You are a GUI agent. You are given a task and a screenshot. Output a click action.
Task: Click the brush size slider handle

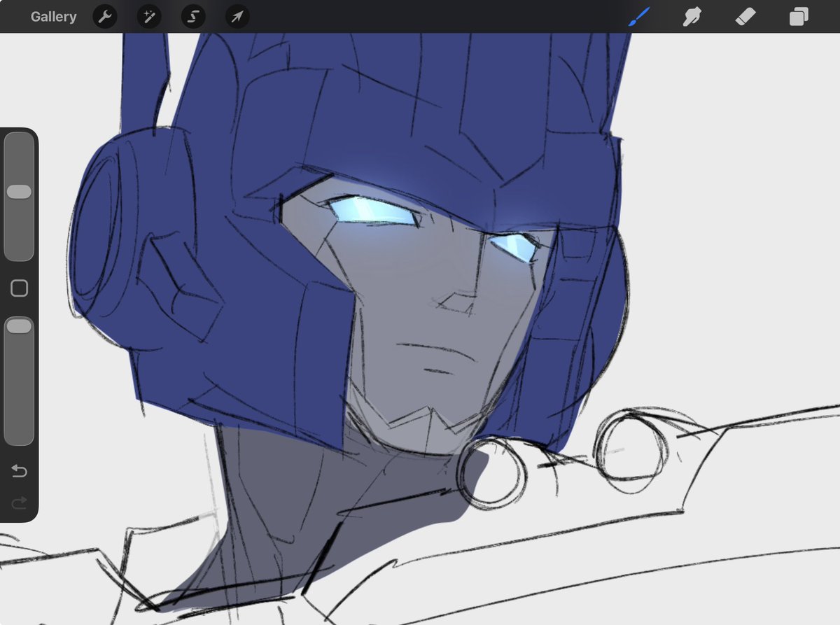tap(19, 192)
